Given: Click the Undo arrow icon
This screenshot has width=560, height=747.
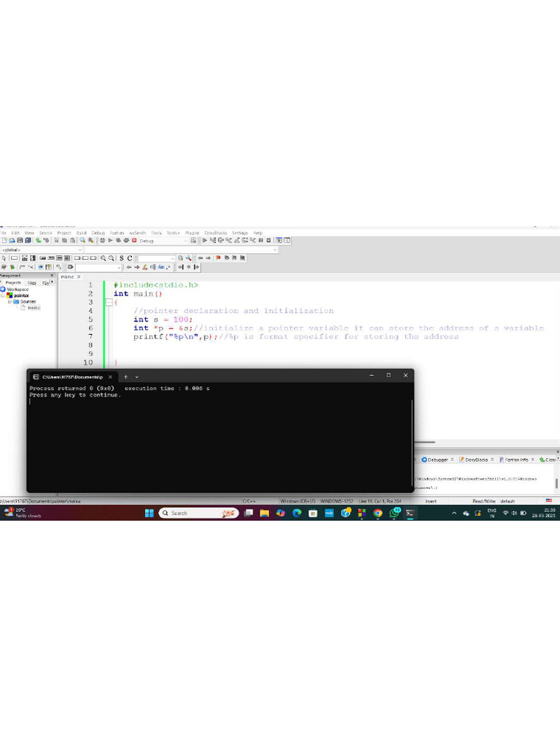Looking at the screenshot, I should click(x=38, y=240).
